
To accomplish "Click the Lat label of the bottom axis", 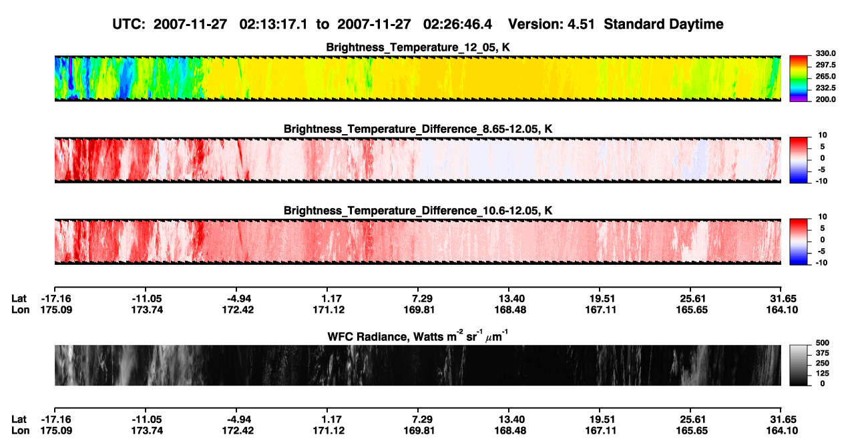I will click(19, 420).
